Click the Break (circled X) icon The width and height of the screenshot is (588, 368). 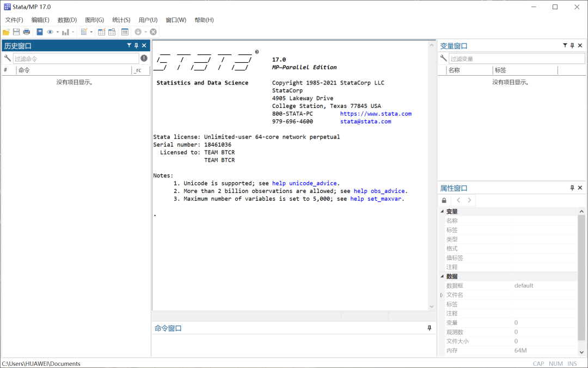[x=153, y=32]
